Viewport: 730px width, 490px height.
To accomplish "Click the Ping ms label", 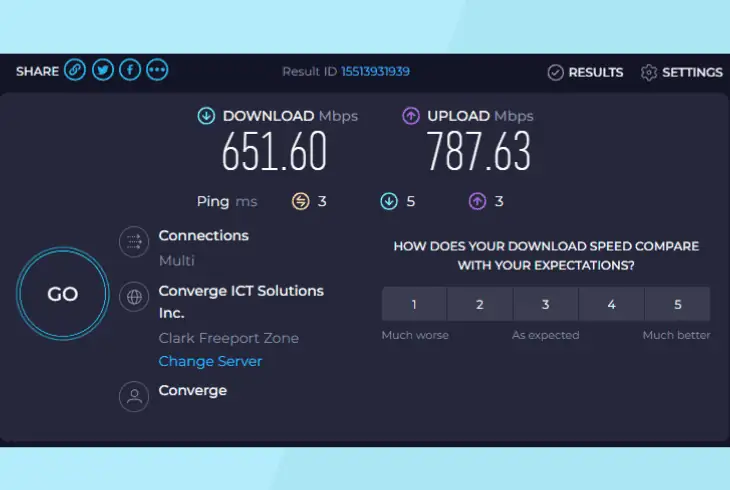I will tap(227, 201).
